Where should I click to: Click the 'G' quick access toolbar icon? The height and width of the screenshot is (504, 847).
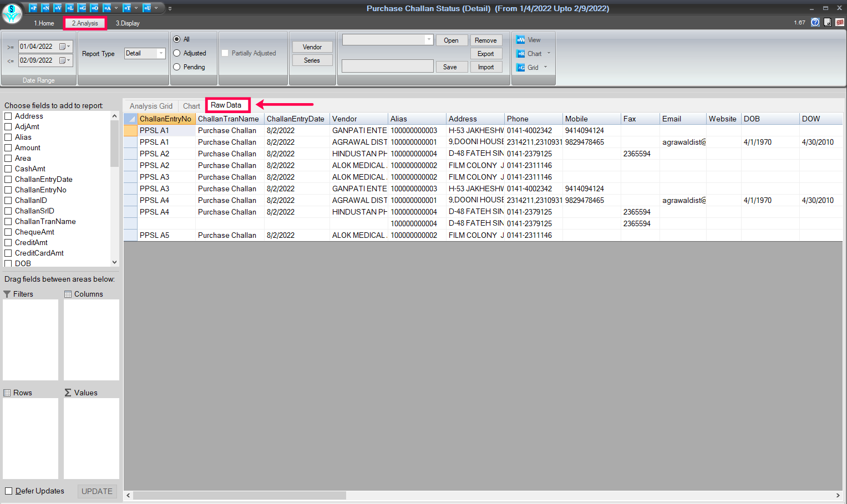pyautogui.click(x=82, y=8)
